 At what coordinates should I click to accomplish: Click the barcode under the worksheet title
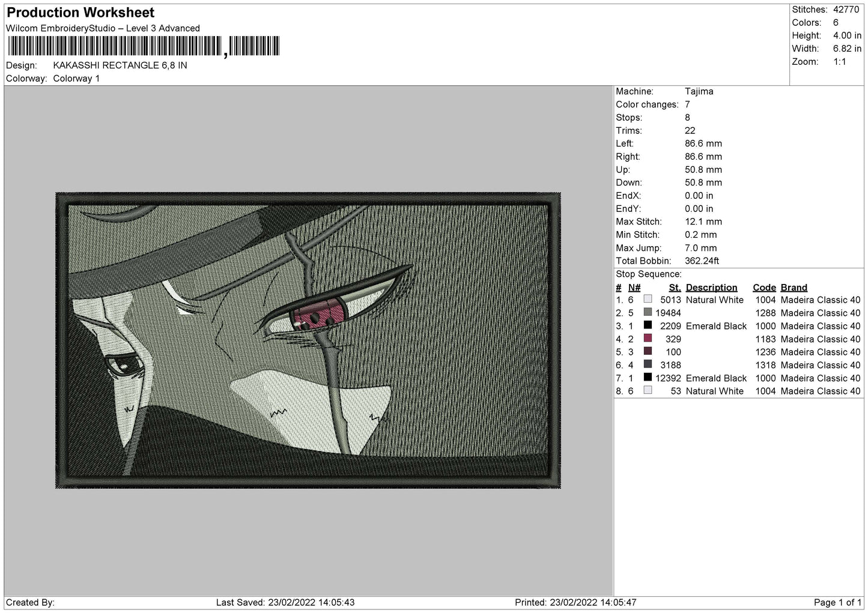tap(144, 46)
